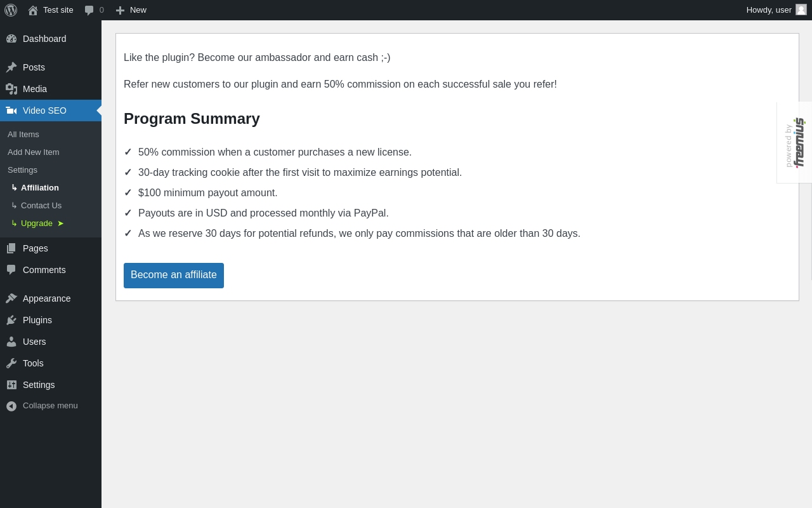
Task: Click the plus New icon
Action: coord(120,10)
